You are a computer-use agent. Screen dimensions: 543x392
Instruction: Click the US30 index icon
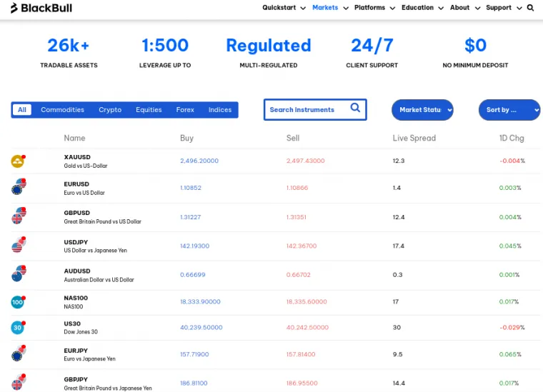pos(18,327)
